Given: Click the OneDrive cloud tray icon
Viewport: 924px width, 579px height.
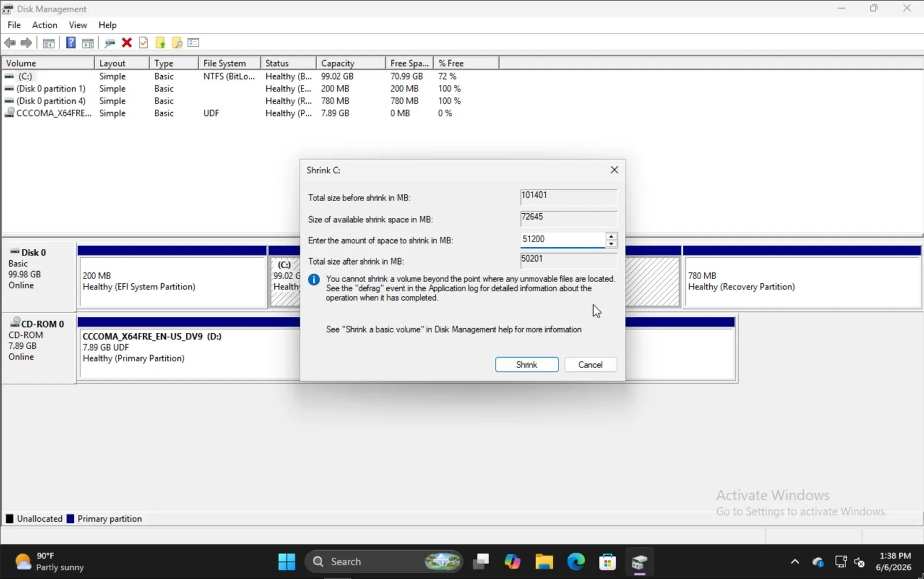Looking at the screenshot, I should 818,562.
